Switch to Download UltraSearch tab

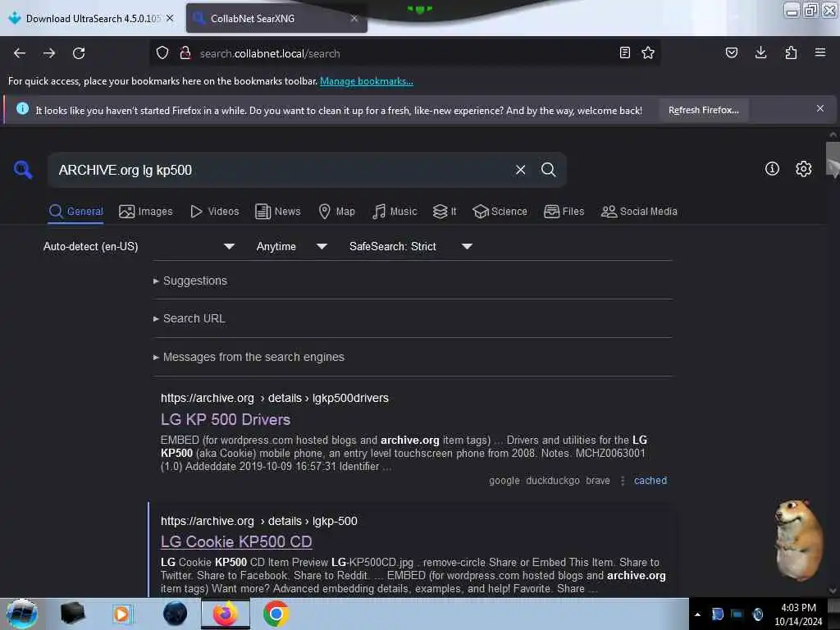pos(93,18)
